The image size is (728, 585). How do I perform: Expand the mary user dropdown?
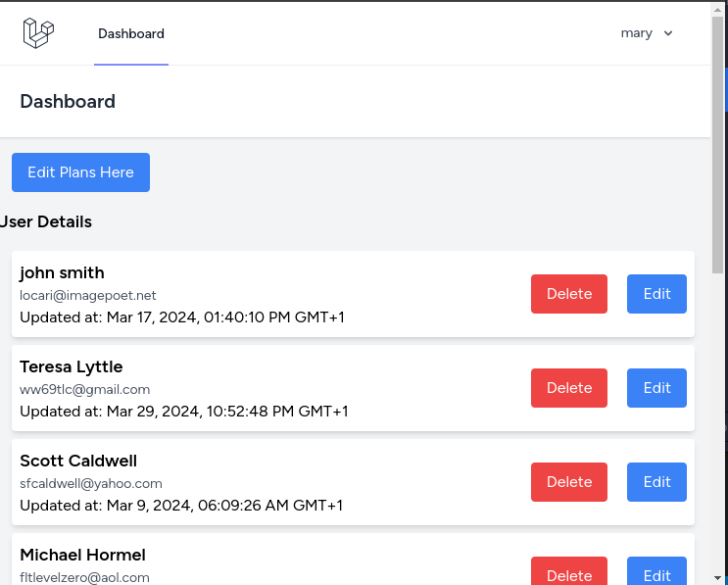647,33
